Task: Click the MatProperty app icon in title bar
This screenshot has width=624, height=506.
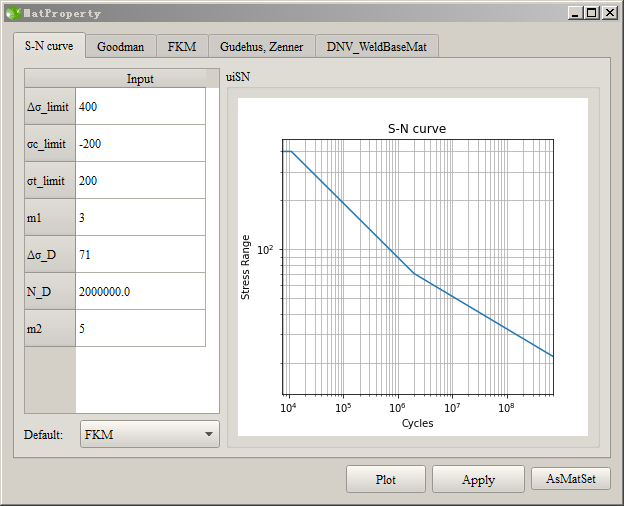Action: pos(13,13)
